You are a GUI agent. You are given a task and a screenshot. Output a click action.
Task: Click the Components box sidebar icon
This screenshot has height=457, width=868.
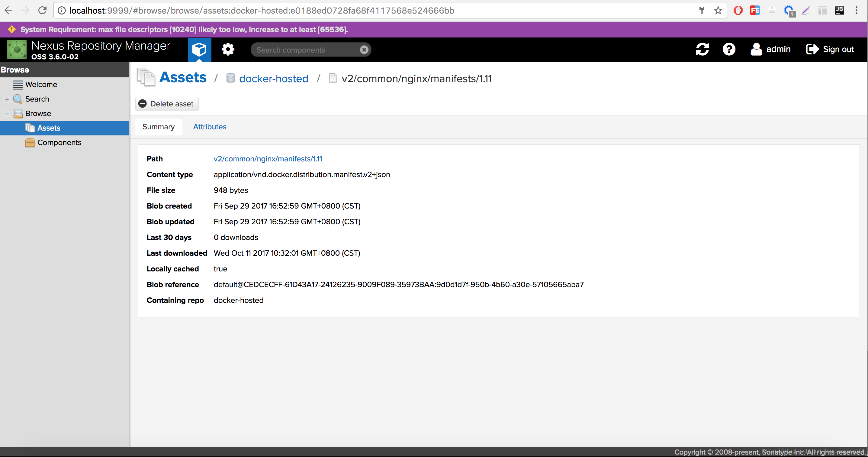30,142
